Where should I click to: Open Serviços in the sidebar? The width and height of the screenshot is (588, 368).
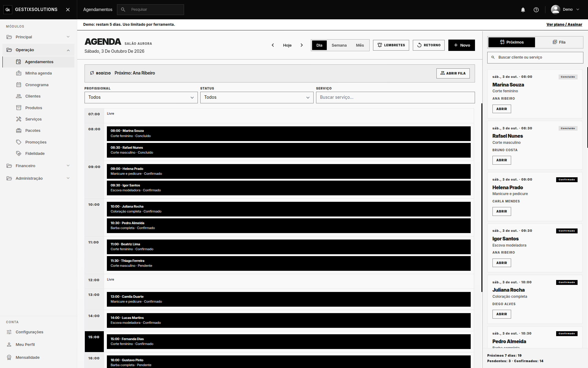[x=38, y=119]
